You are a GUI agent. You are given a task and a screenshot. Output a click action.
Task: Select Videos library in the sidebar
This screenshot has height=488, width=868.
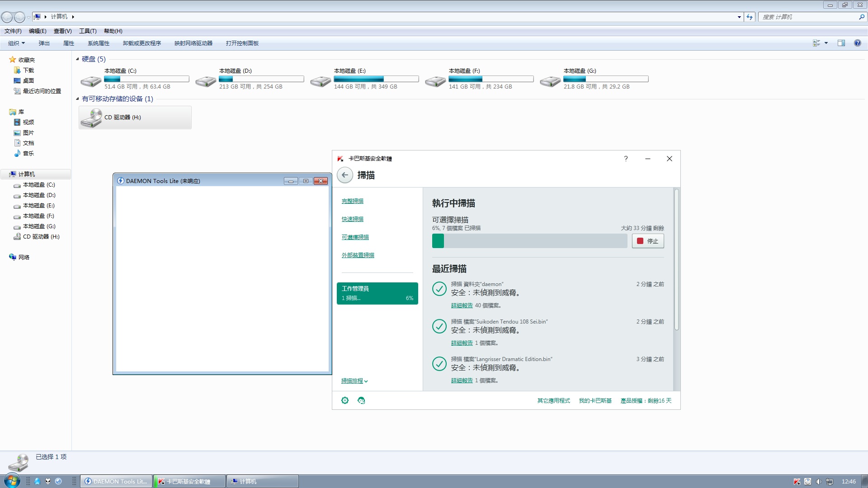(x=28, y=122)
